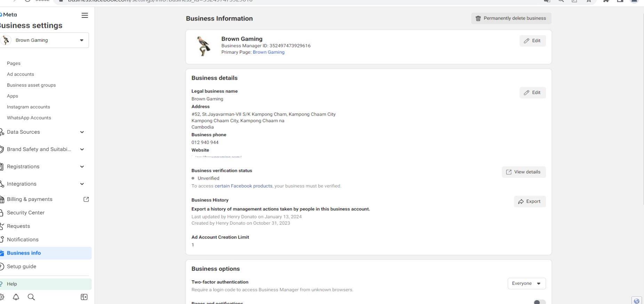Screen dimensions: 644x304
Task: Click the business phone 012 940 944
Action: (205, 142)
